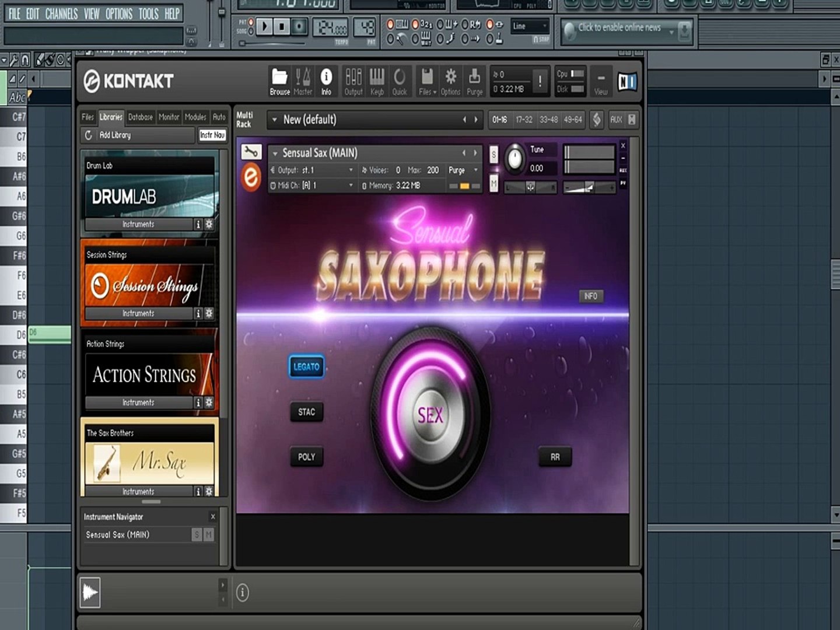The height and width of the screenshot is (630, 840).
Task: Open the info icon on Drum Lab library
Action: coord(198,224)
